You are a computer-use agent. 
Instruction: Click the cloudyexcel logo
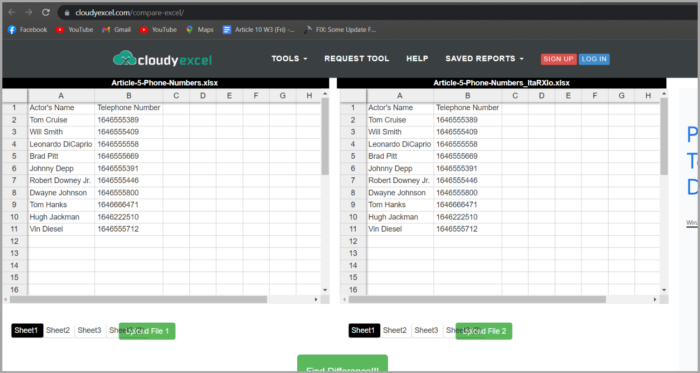pyautogui.click(x=162, y=59)
